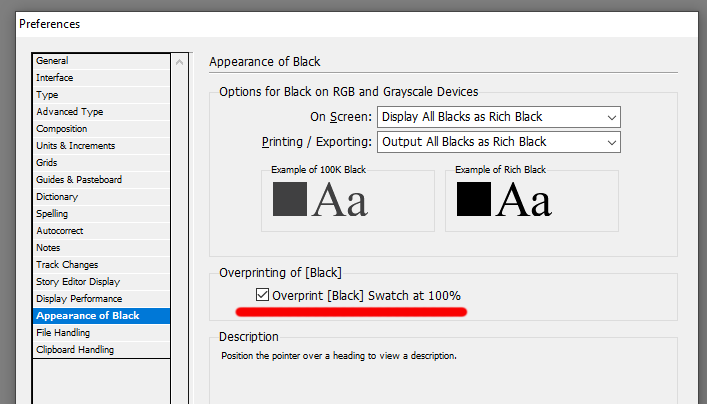Switch to Units & Increments
The width and height of the screenshot is (707, 404).
tap(75, 146)
